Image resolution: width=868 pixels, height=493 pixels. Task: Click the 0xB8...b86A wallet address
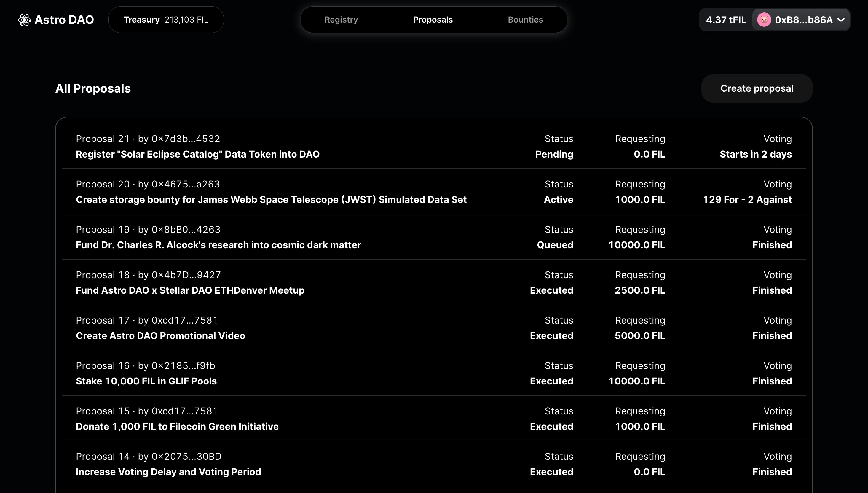tap(804, 20)
